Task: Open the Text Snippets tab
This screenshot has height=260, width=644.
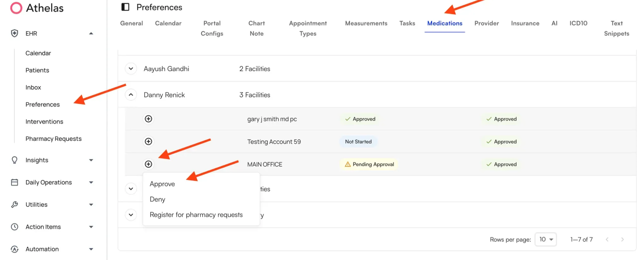Action: [x=617, y=28]
